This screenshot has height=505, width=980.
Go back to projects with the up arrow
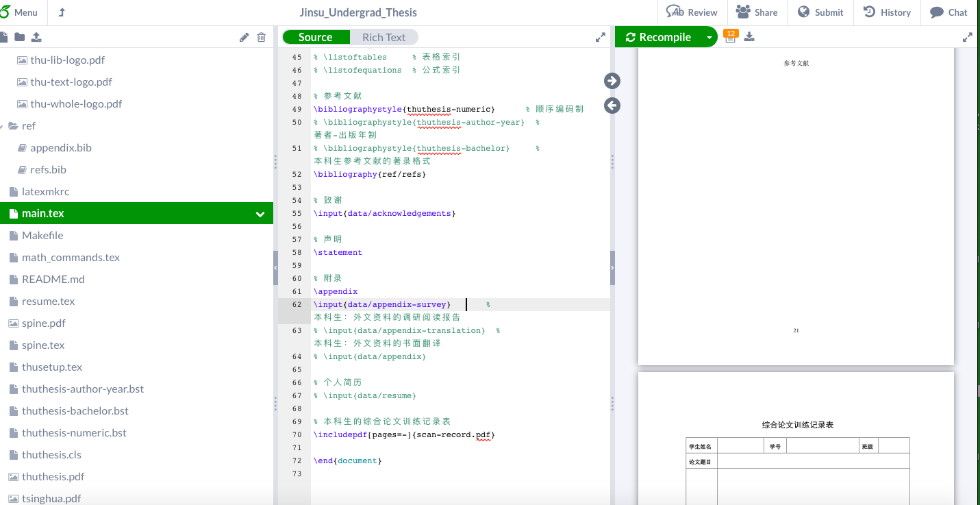[62, 12]
